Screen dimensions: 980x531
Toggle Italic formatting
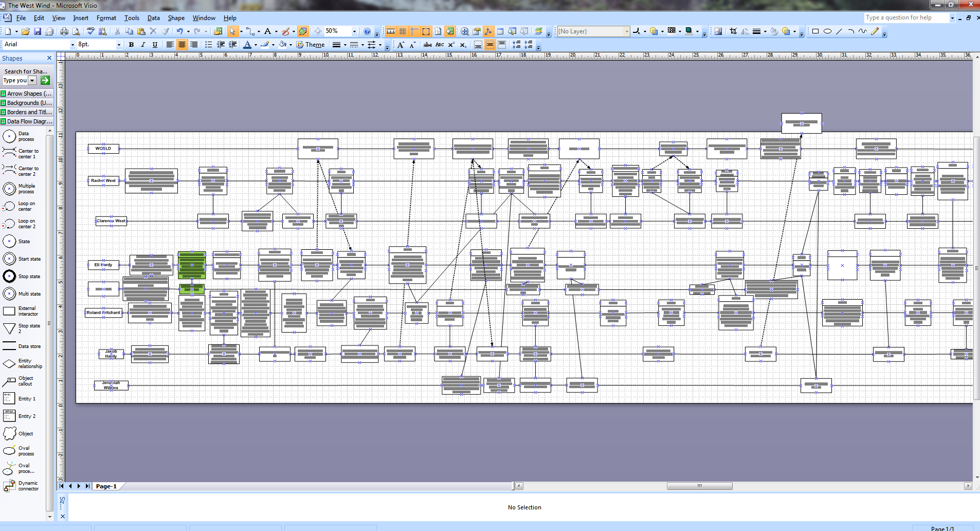click(x=143, y=45)
